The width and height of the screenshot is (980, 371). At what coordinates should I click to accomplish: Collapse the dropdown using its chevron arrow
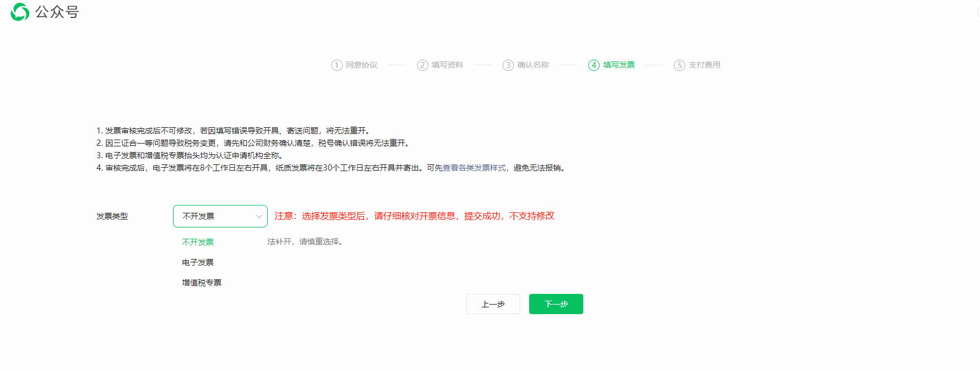(x=259, y=217)
